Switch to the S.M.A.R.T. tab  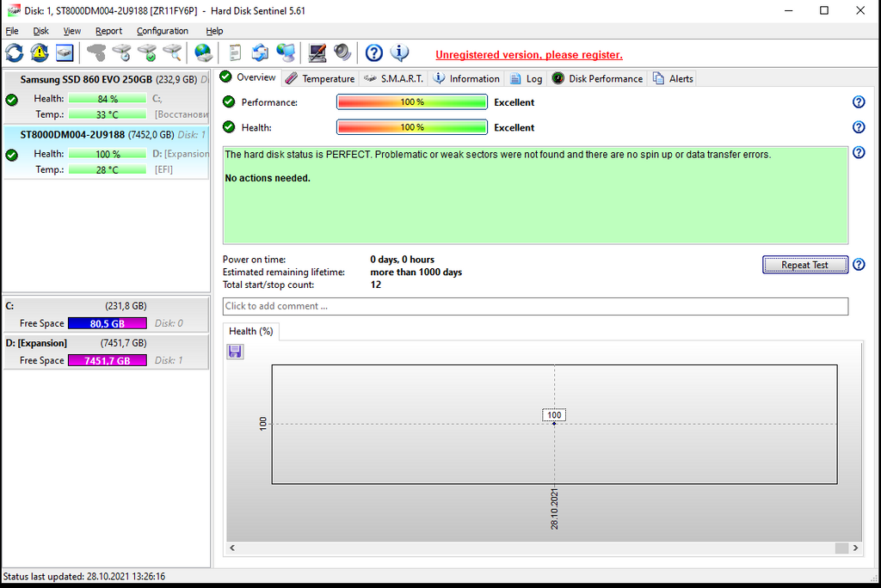[393, 78]
